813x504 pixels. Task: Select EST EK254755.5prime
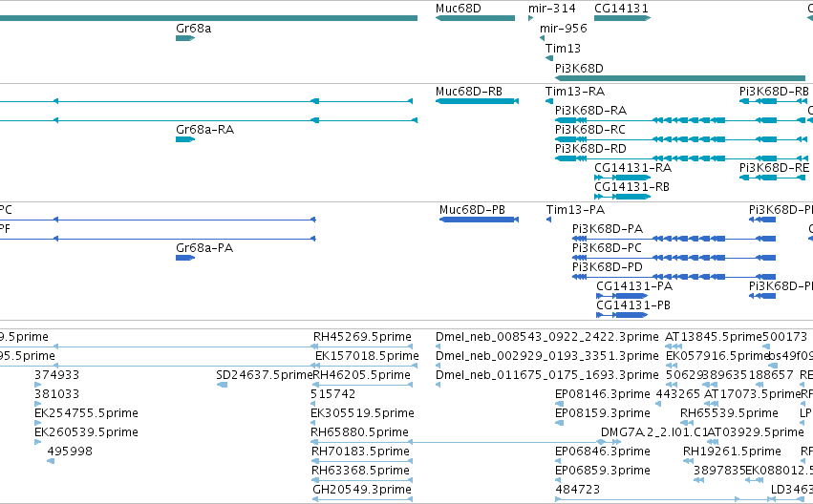coord(86,413)
